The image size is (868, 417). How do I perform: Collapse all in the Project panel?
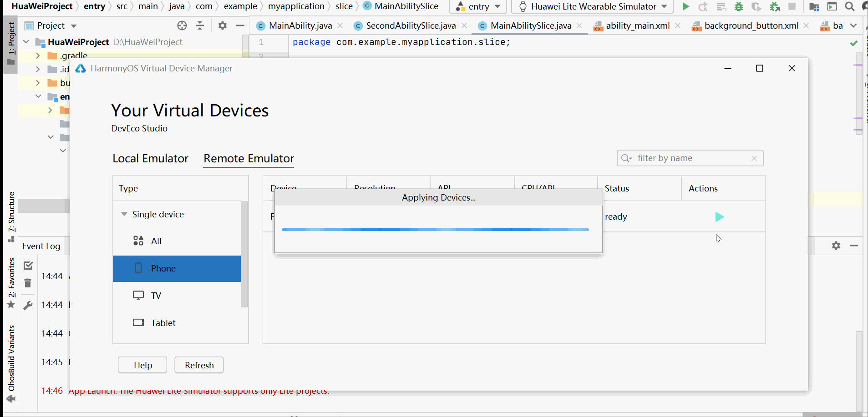click(x=200, y=25)
